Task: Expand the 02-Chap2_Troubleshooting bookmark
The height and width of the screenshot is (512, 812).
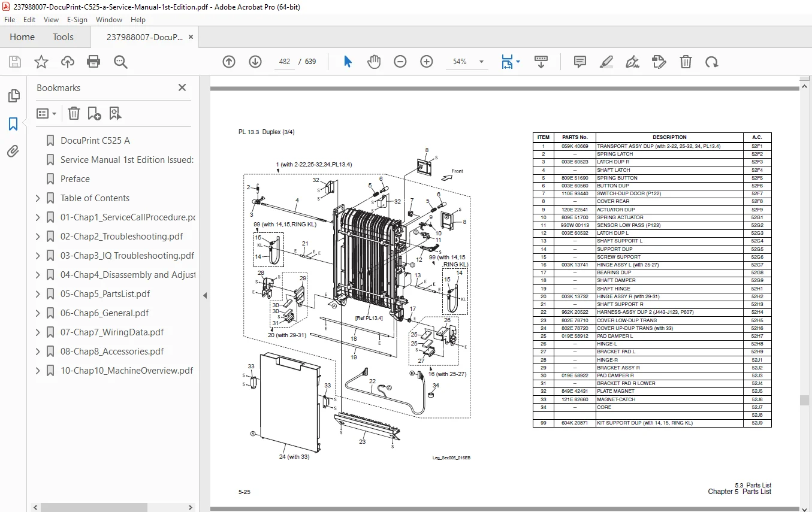Action: (x=38, y=237)
